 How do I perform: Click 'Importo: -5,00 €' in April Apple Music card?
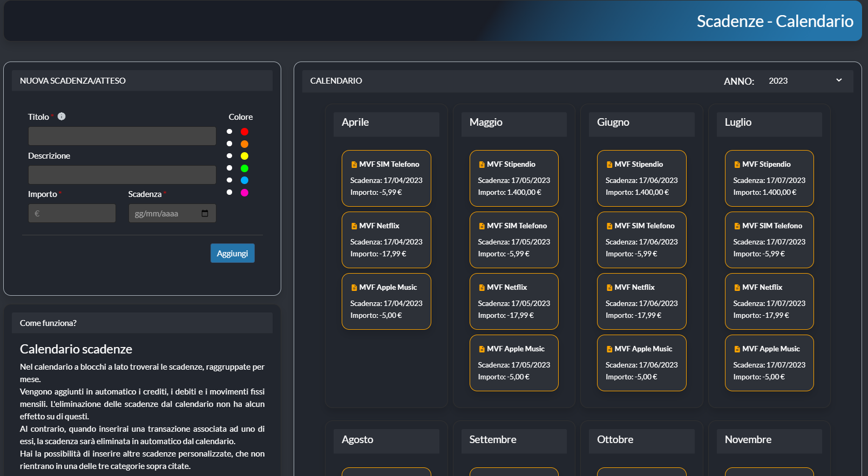click(x=376, y=315)
